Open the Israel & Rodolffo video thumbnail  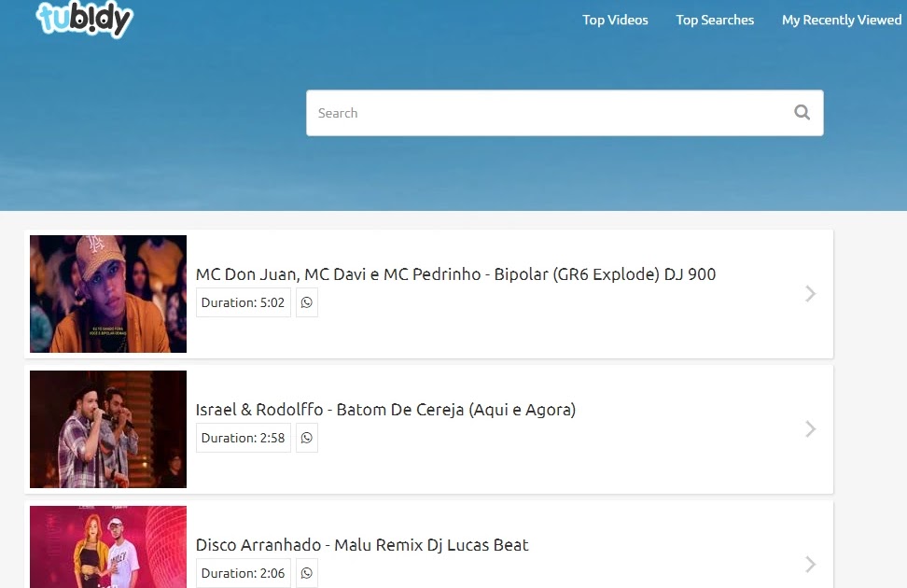(x=108, y=429)
